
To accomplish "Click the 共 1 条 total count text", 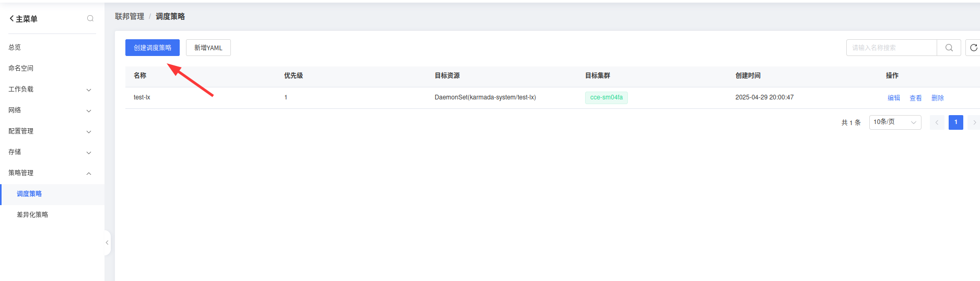I will [851, 122].
